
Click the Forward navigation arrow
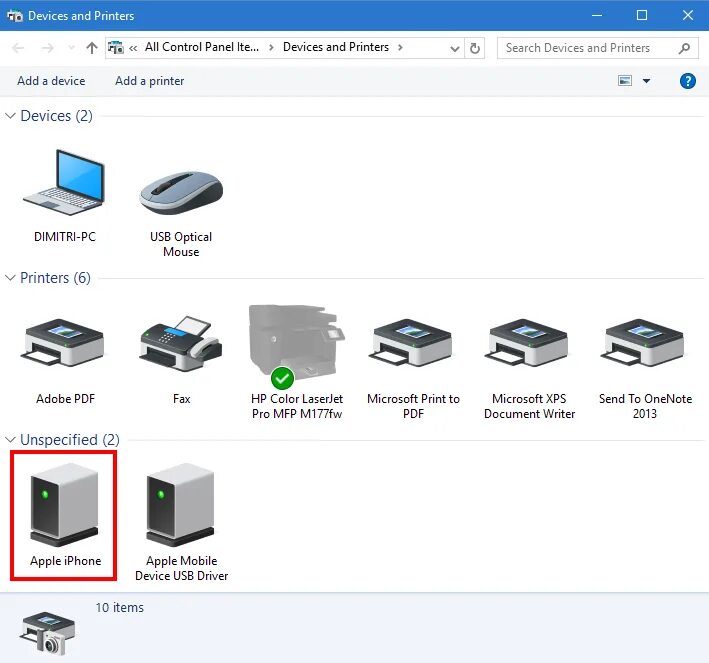pos(47,47)
